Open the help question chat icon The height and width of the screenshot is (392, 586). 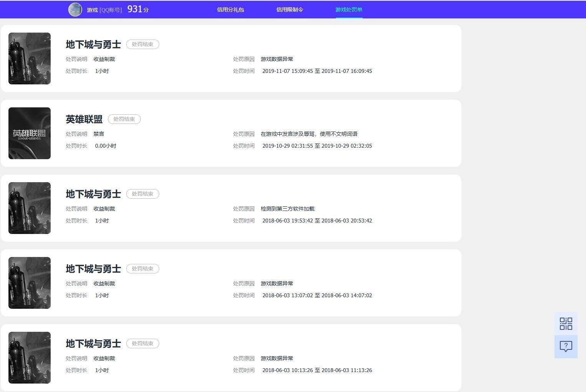click(x=566, y=347)
